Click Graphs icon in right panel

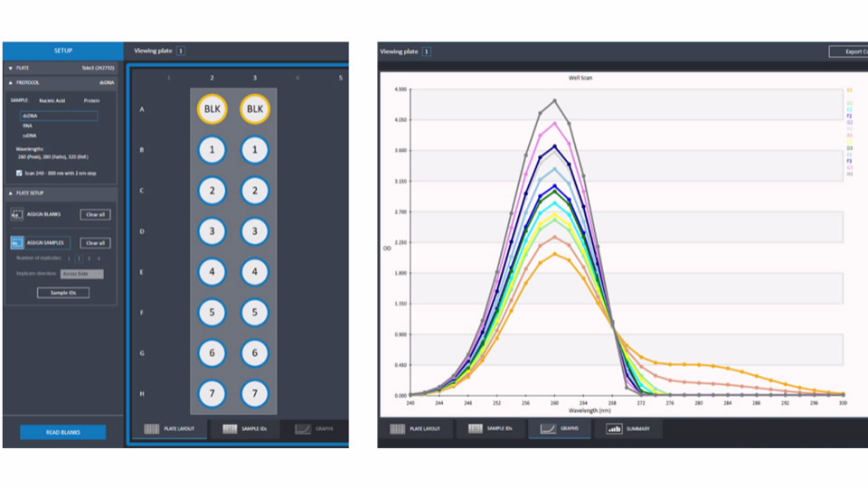548,429
